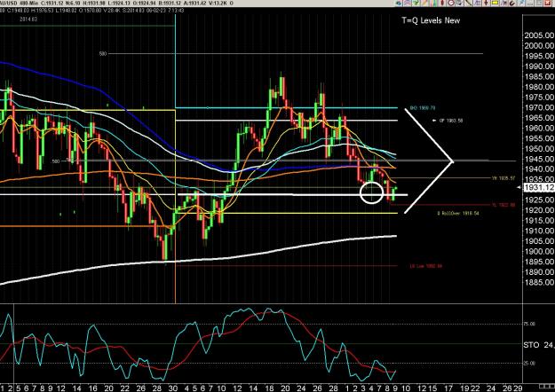Click the 2000.00 price axis label

(x=539, y=45)
